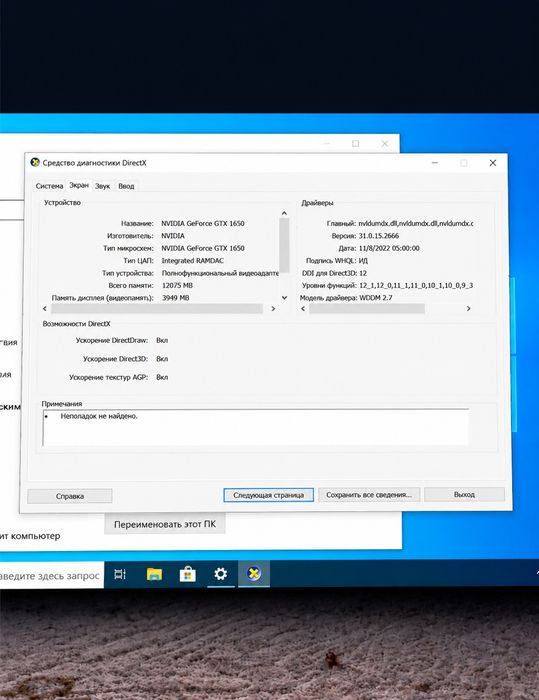Click the Тип микросхем value
The height and width of the screenshot is (700, 539).
point(203,248)
